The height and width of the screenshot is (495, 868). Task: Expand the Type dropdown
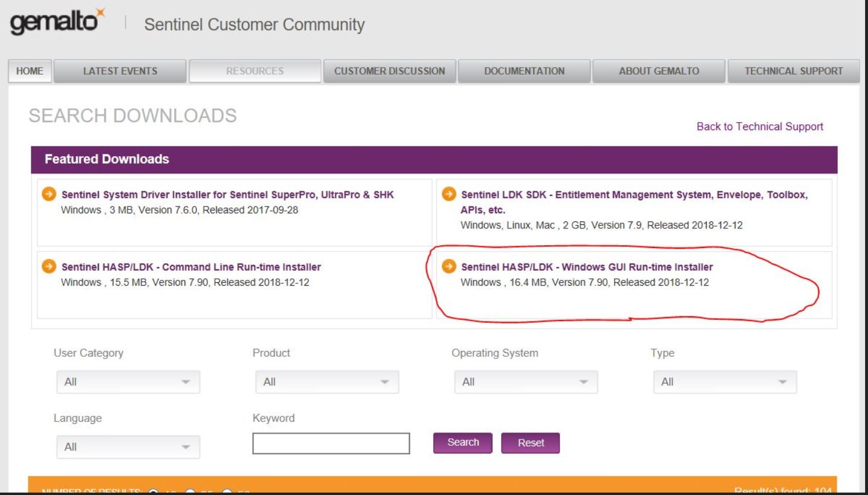click(725, 382)
